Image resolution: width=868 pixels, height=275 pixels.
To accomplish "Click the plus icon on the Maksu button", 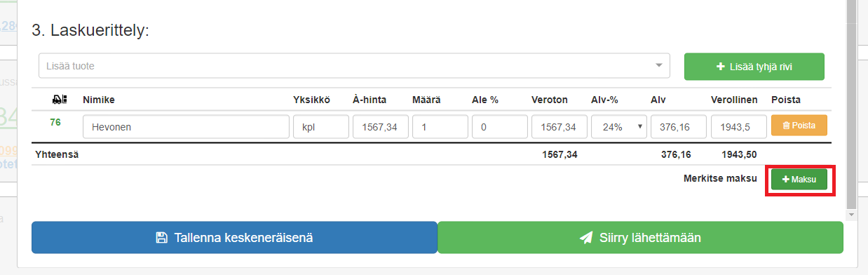I will coord(786,180).
